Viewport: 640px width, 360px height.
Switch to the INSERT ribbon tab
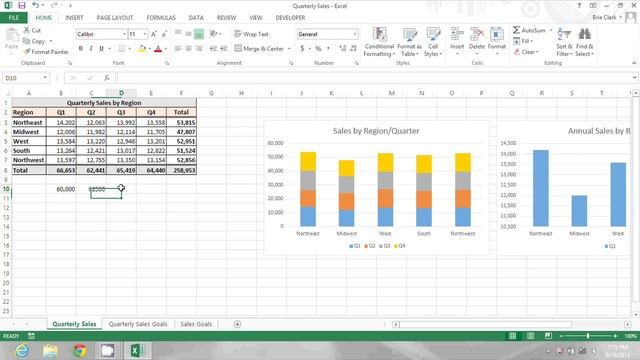[x=74, y=18]
